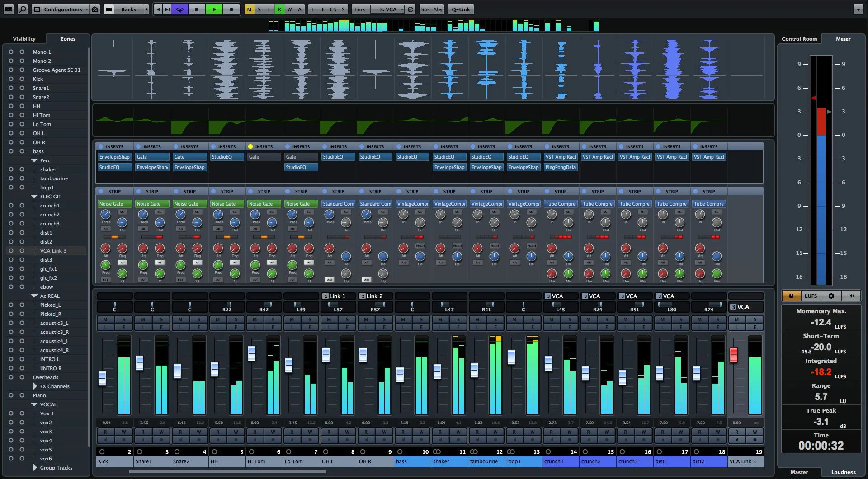Expand the FX Channels folder in Visibility list

(x=35, y=386)
